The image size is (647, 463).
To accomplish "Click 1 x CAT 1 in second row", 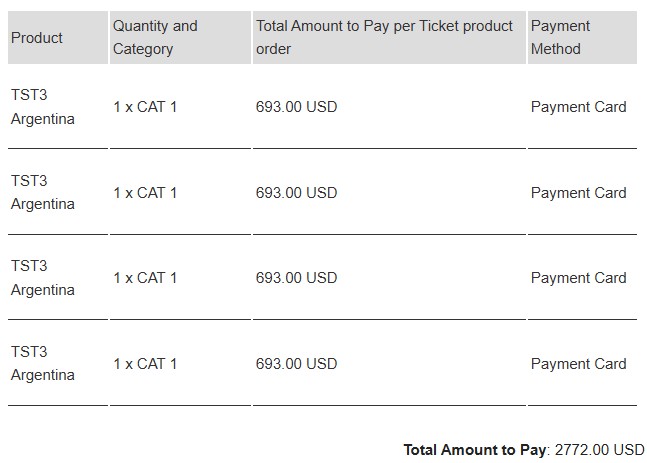I will pyautogui.click(x=145, y=193).
